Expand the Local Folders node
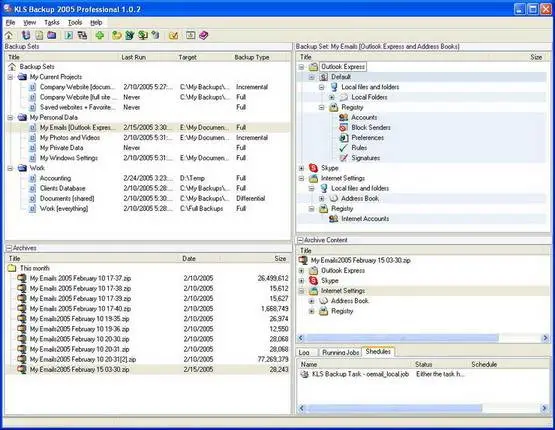 pos(332,97)
